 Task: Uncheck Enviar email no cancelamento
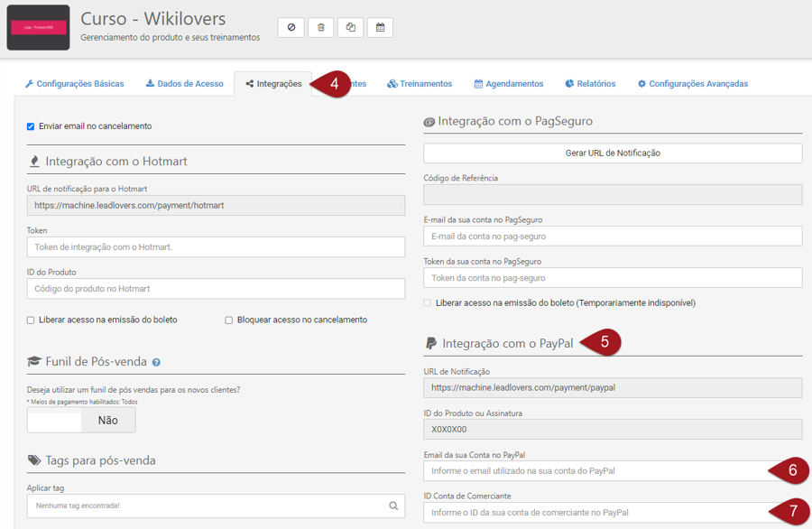31,126
